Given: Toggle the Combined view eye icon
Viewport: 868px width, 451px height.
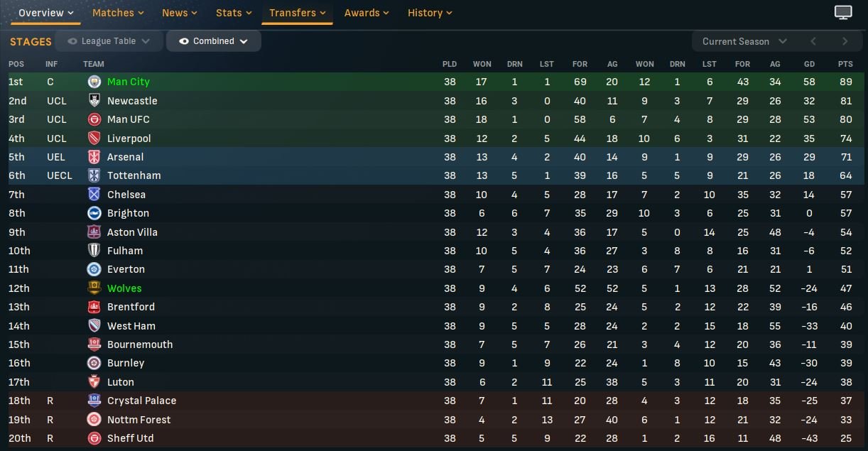Looking at the screenshot, I should pos(184,41).
